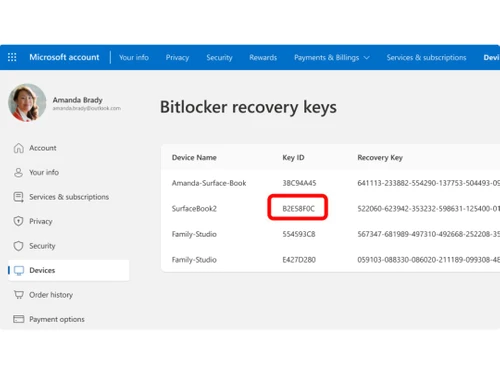Open Security in top navigation bar
Screen dimensions: 500x375
(x=219, y=58)
